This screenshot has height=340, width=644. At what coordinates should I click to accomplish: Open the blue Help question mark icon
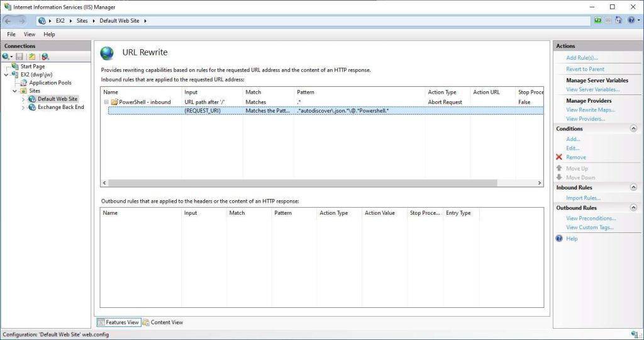pos(630,21)
